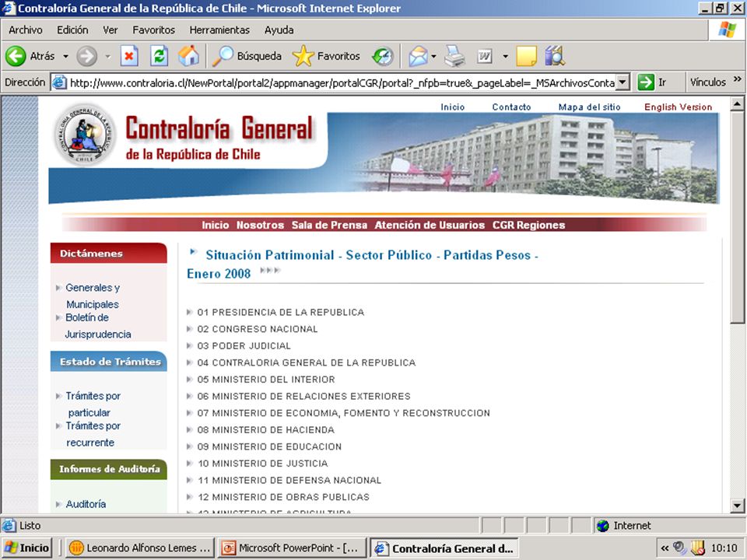Go to the Home page icon
The image size is (747, 560).
188,56
